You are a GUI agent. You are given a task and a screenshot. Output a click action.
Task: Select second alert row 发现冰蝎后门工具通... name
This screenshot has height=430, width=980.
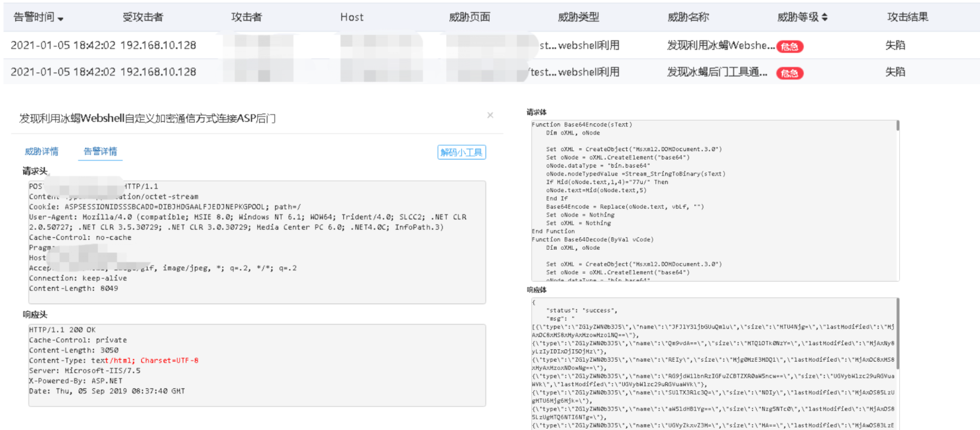click(717, 72)
